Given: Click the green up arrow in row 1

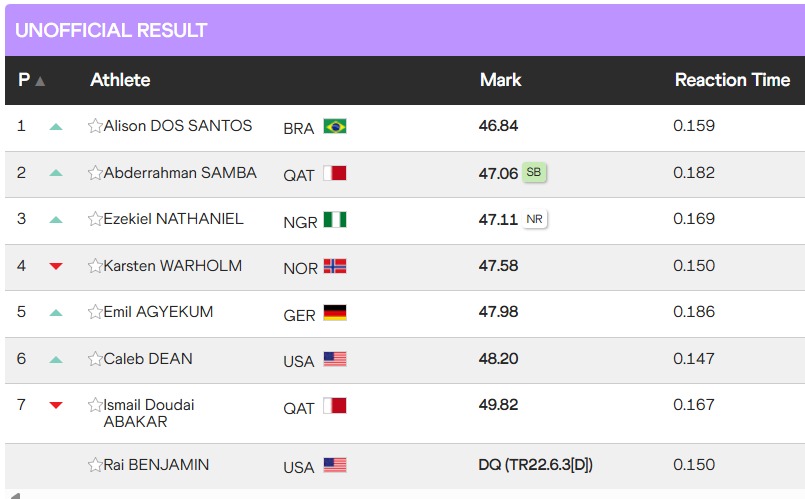Looking at the screenshot, I should [x=56, y=127].
